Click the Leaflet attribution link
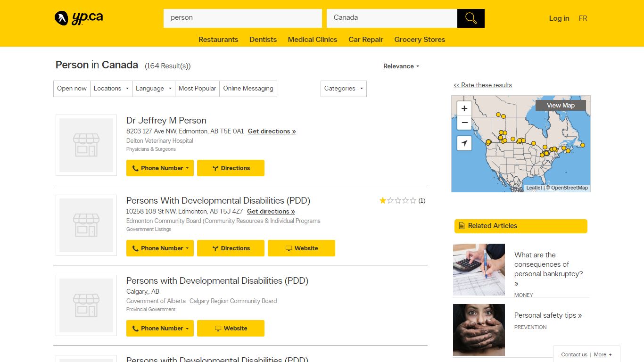Image resolution: width=644 pixels, height=362 pixels. point(534,188)
